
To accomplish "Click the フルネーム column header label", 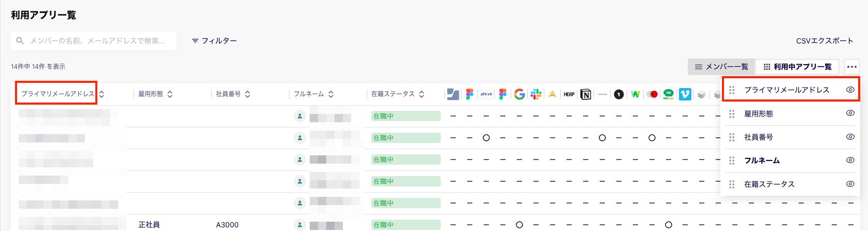I will (x=309, y=94).
